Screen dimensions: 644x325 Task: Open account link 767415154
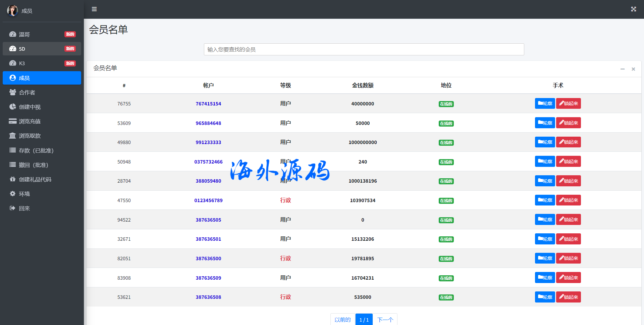coord(208,104)
